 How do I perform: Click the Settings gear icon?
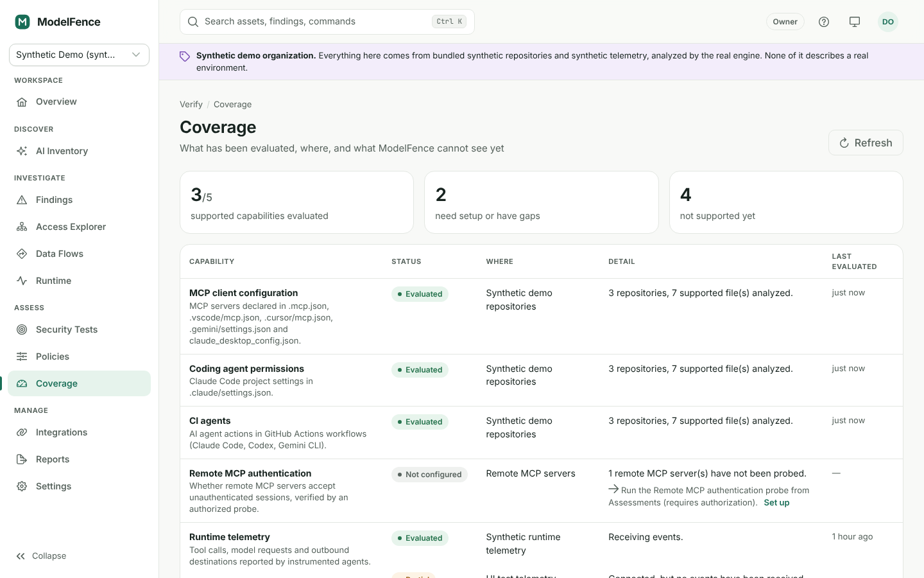[x=22, y=486]
